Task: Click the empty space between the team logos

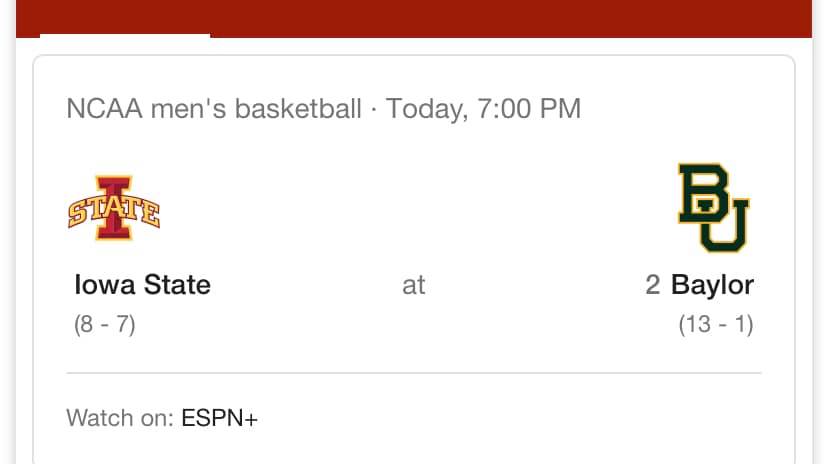Action: pos(413,208)
